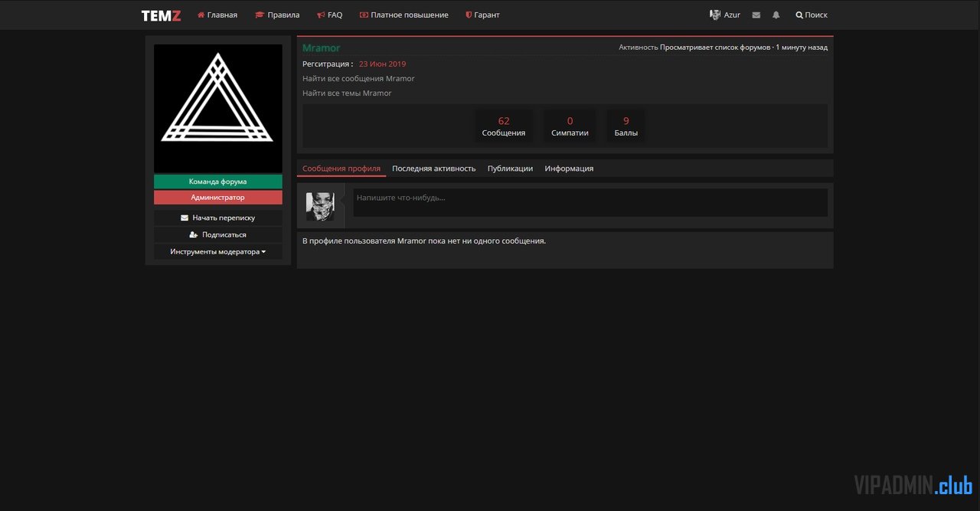
Task: Open the alerts bell icon
Action: (776, 15)
